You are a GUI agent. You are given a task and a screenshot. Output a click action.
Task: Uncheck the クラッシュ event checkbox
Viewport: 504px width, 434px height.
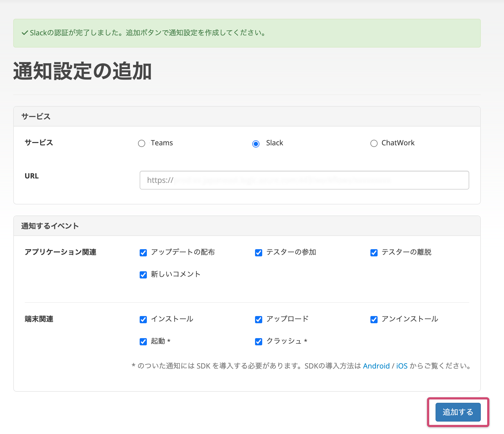tap(259, 342)
